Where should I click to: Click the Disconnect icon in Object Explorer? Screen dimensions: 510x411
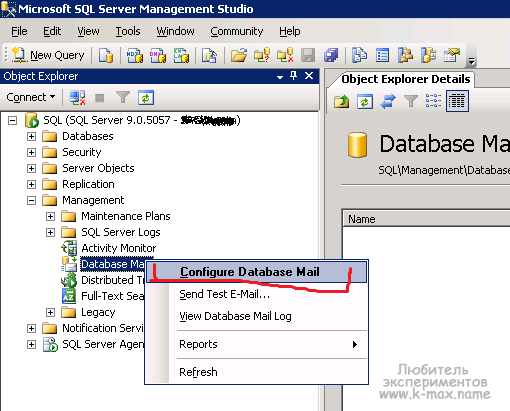click(x=77, y=98)
